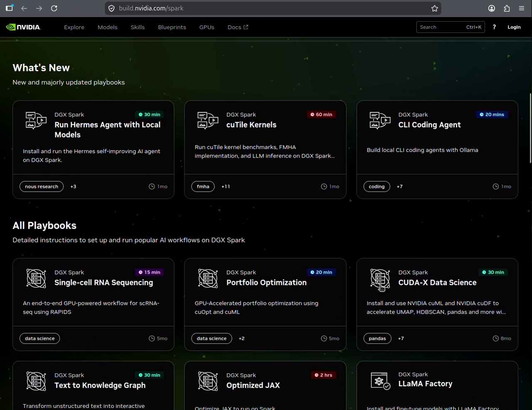
Task: Focus the Search input field
Action: [x=451, y=27]
